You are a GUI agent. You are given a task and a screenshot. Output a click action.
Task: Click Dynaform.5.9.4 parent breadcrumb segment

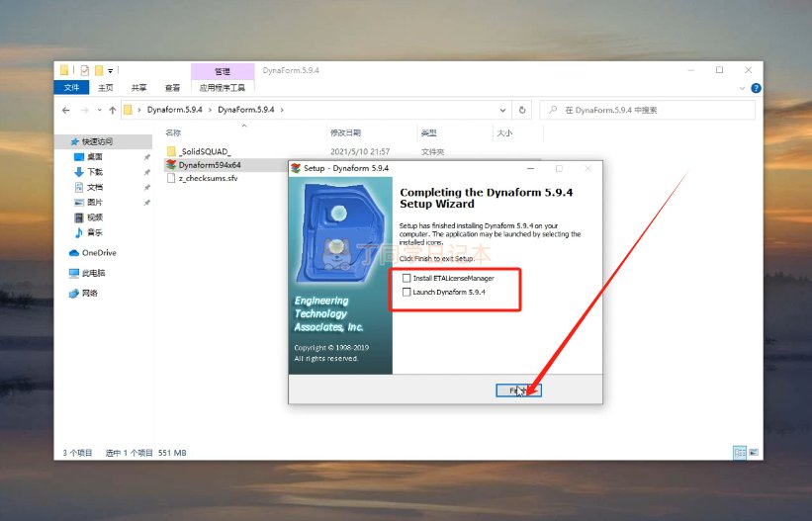point(174,110)
